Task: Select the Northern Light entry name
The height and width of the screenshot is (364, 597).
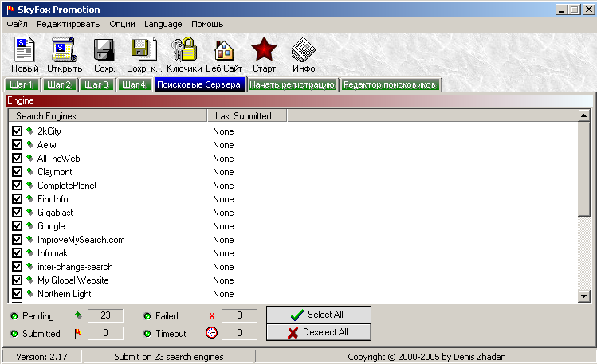Action: (x=65, y=294)
